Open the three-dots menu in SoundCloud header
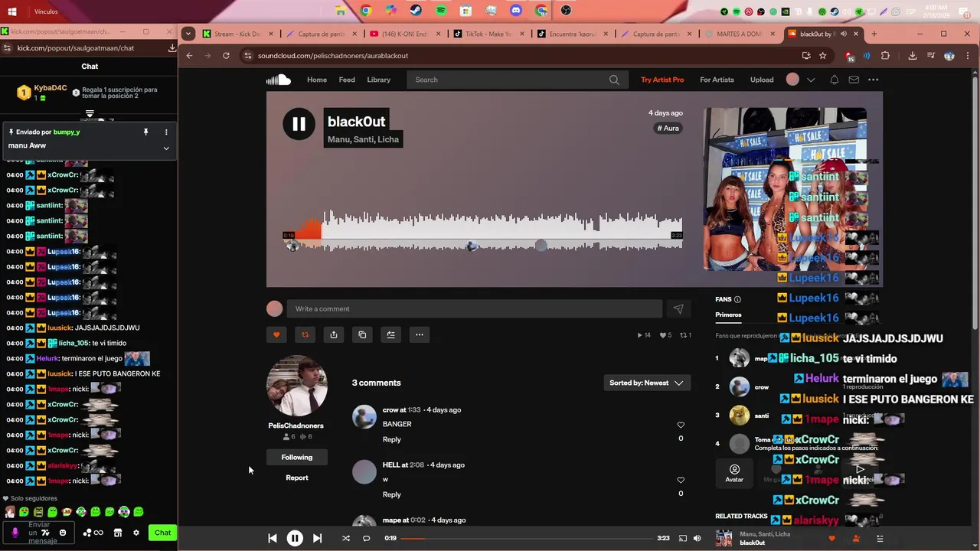 (x=873, y=80)
